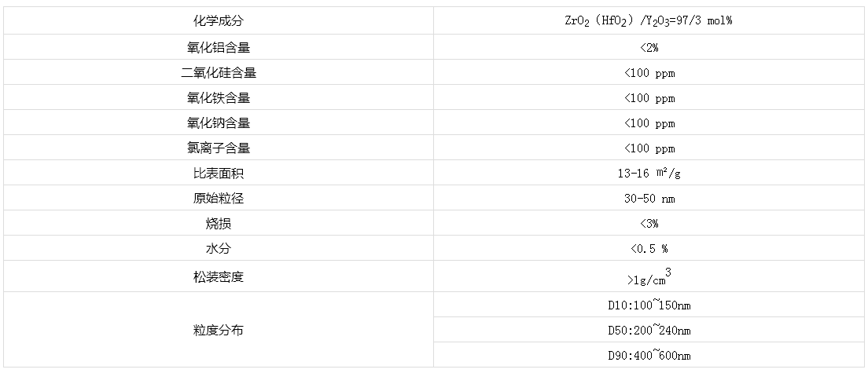Click the 二氧化硅含量 label cell
The width and height of the screenshot is (868, 373).
219,73
